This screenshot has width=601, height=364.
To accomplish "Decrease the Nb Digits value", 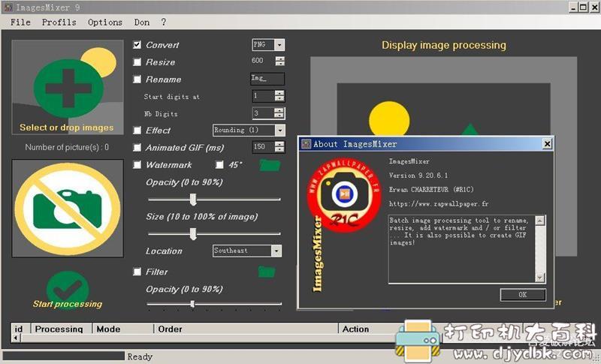I will pos(279,116).
